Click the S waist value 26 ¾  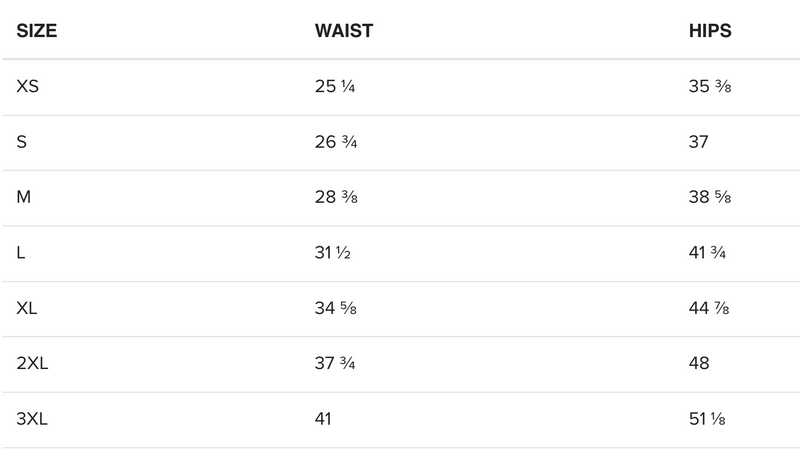pyautogui.click(x=336, y=142)
